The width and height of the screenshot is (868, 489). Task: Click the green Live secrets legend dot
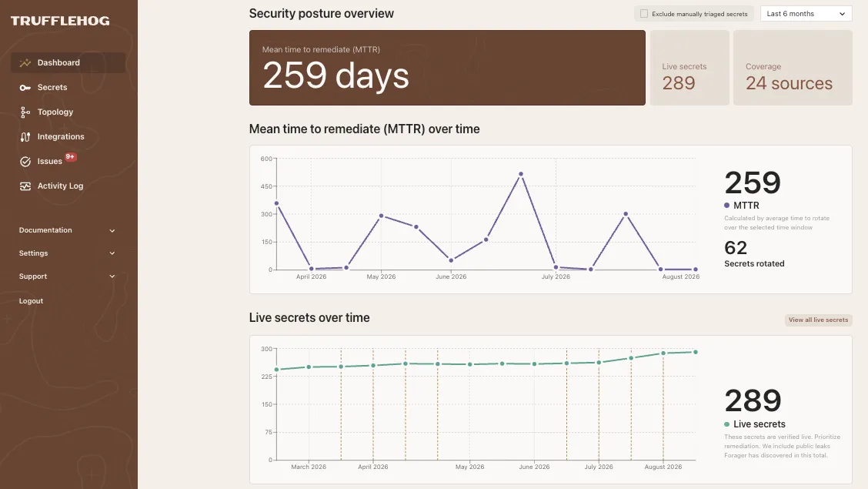tap(727, 424)
